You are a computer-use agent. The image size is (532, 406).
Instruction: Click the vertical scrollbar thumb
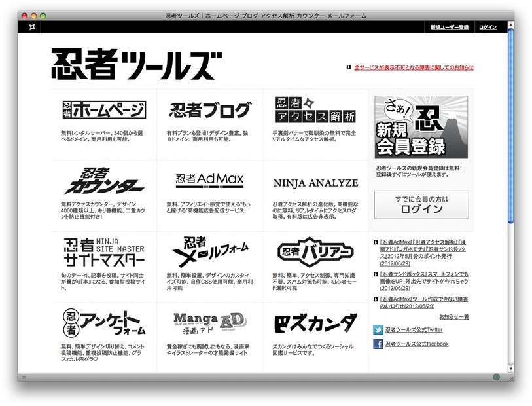point(510,126)
